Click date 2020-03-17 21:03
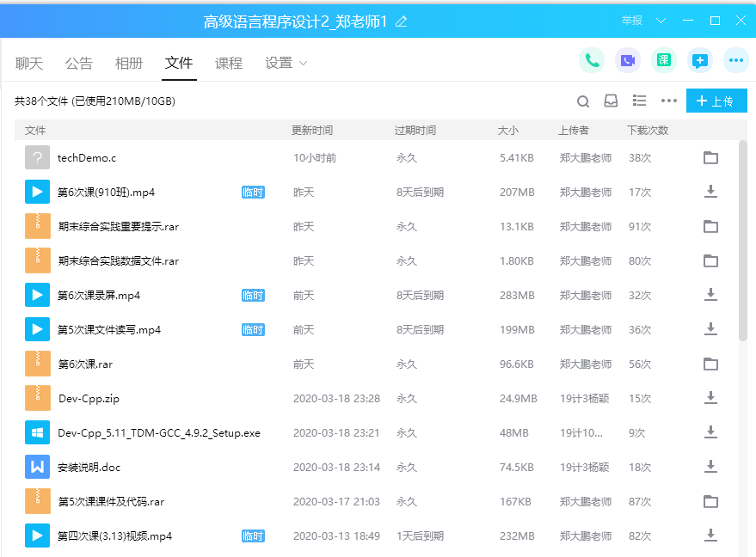The height and width of the screenshot is (557, 756). 336,502
